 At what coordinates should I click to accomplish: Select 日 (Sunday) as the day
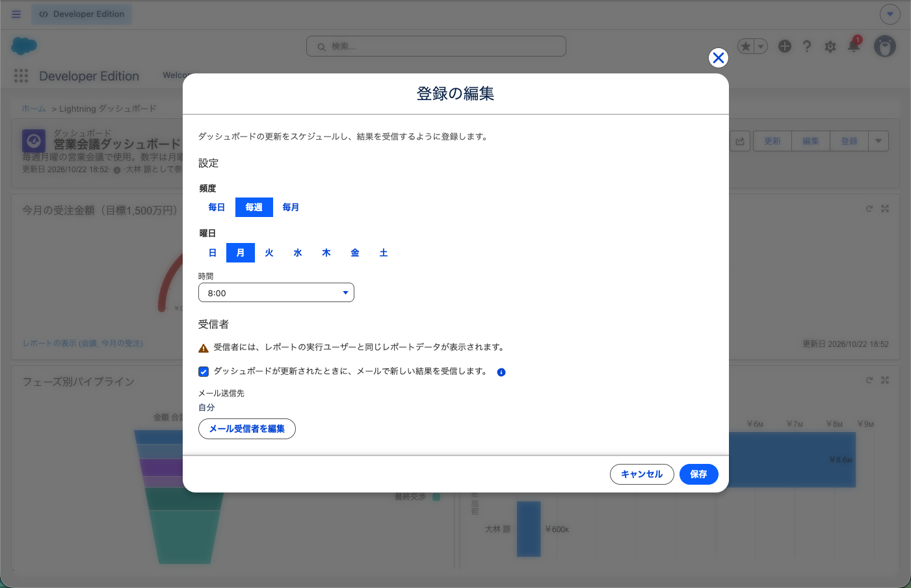[213, 253]
